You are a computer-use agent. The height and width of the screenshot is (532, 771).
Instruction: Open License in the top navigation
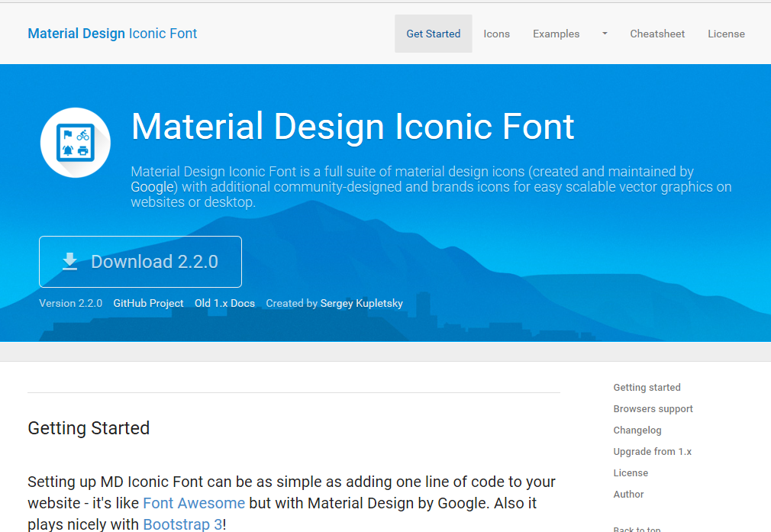pos(726,34)
